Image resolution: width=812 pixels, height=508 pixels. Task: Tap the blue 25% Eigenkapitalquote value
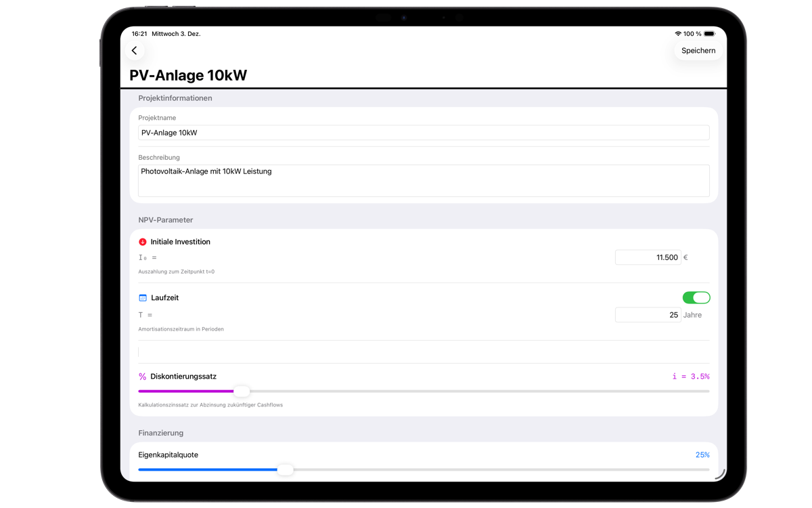(702, 454)
